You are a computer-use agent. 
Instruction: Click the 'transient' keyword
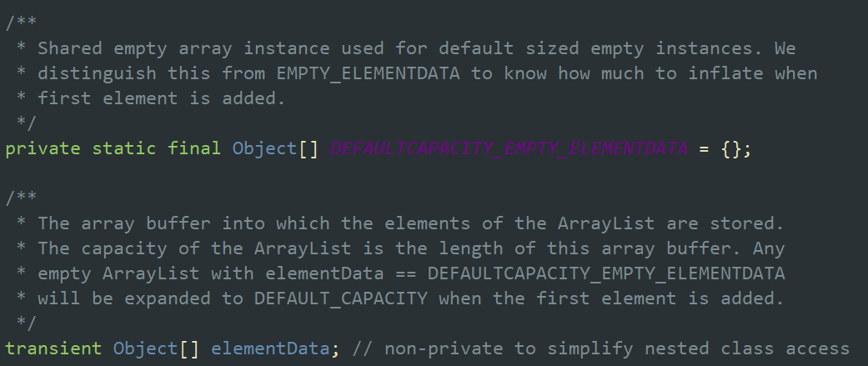pyautogui.click(x=53, y=348)
